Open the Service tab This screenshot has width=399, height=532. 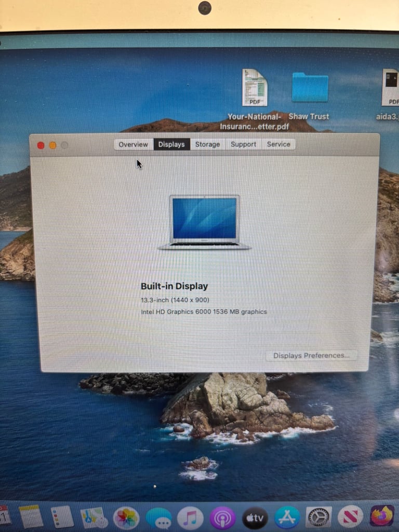point(278,144)
